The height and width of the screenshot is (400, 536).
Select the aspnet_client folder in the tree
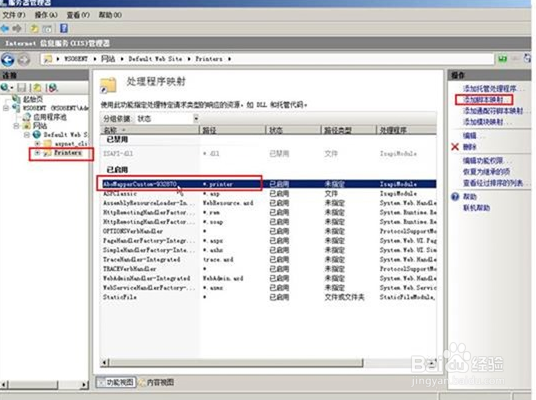pos(71,144)
